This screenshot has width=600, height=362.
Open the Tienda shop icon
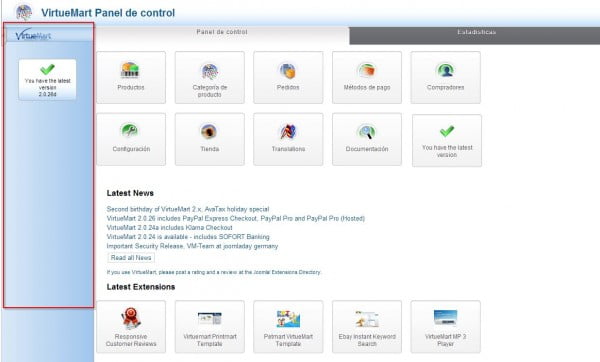tap(210, 139)
